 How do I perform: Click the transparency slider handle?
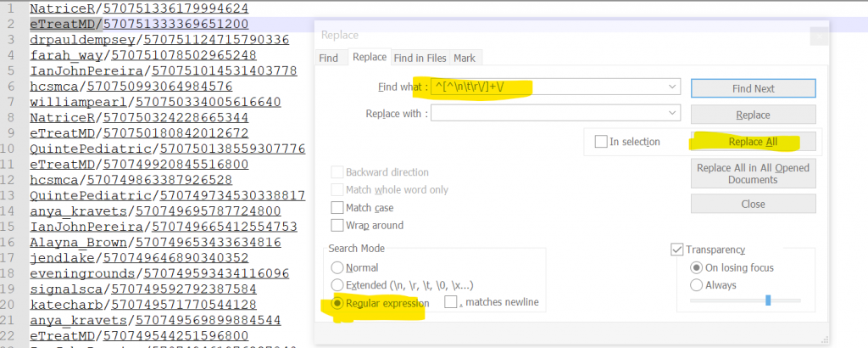click(768, 300)
